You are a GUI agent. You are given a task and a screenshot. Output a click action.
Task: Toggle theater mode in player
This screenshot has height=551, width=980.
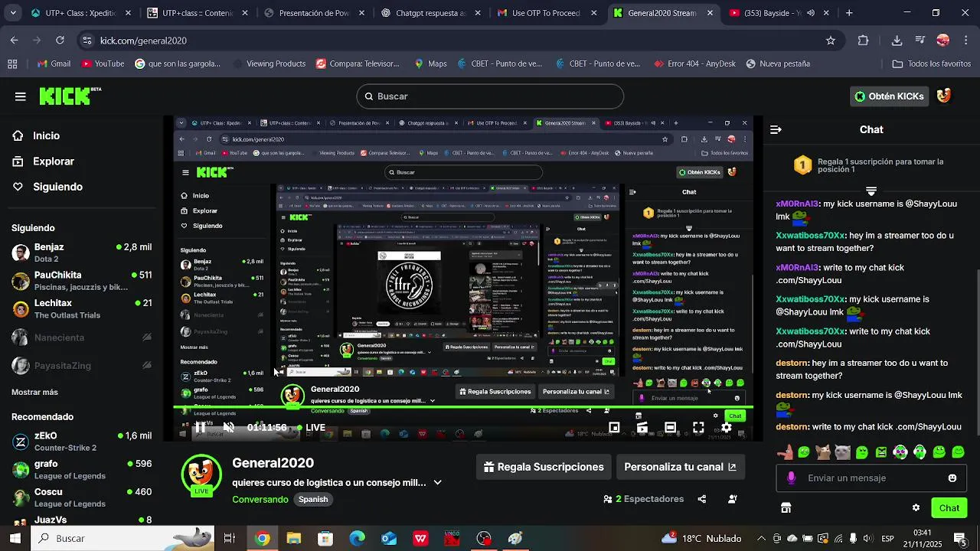[x=670, y=428]
